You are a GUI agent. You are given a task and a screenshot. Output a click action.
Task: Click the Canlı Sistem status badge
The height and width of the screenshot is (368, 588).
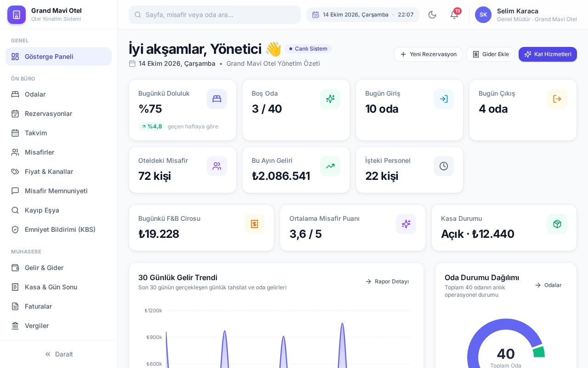[308, 49]
